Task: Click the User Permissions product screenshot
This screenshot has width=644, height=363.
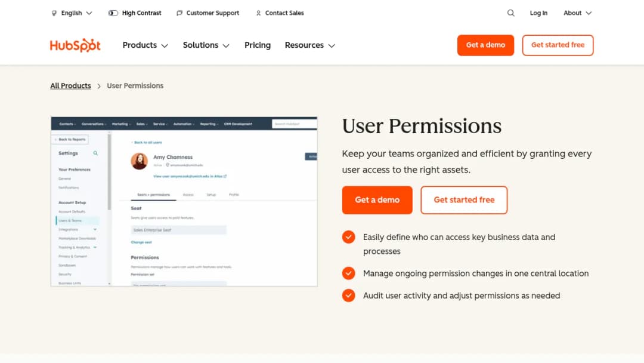Action: pos(184,201)
